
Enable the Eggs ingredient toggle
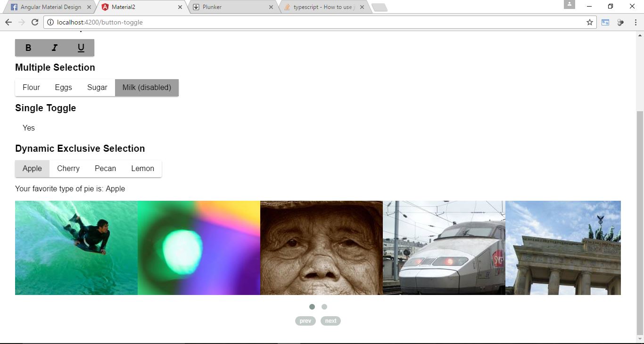[63, 87]
